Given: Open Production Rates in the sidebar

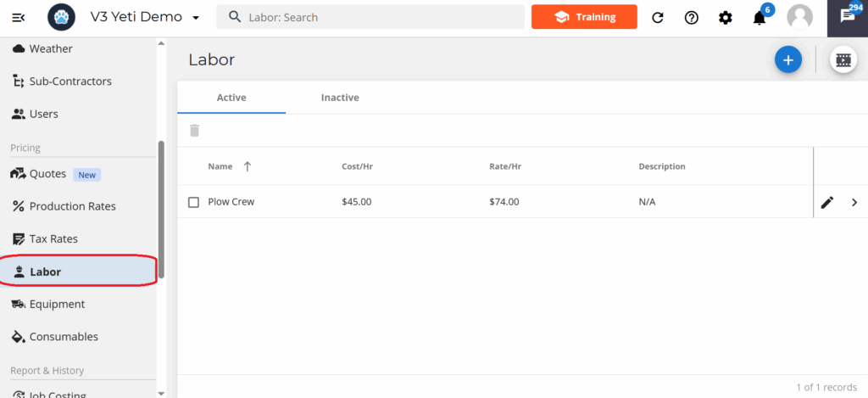Looking at the screenshot, I should [77, 207].
